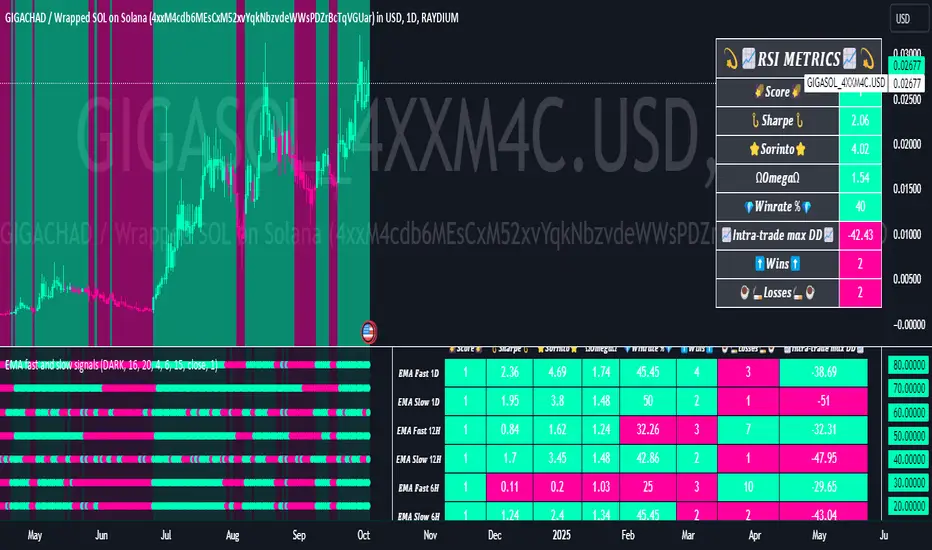Viewport: 932px width, 550px height.
Task: Click the 3.45 cell in EMA Slow 12H row
Action: click(557, 458)
